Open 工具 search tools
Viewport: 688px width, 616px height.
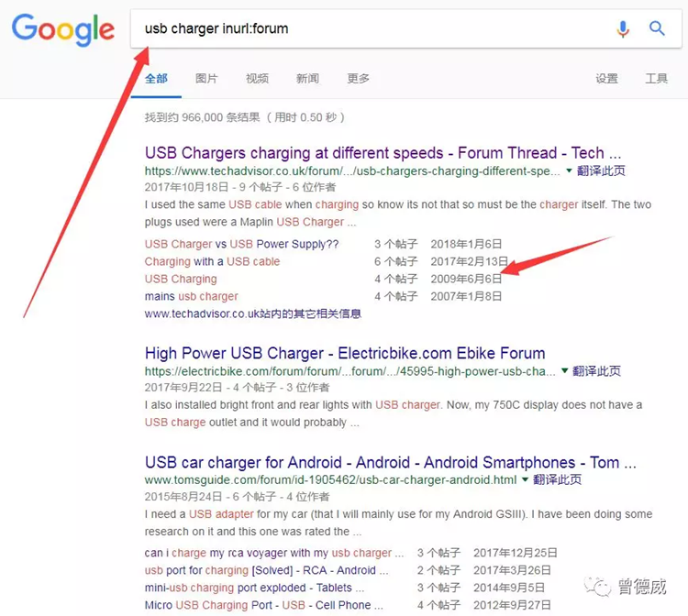(x=657, y=79)
